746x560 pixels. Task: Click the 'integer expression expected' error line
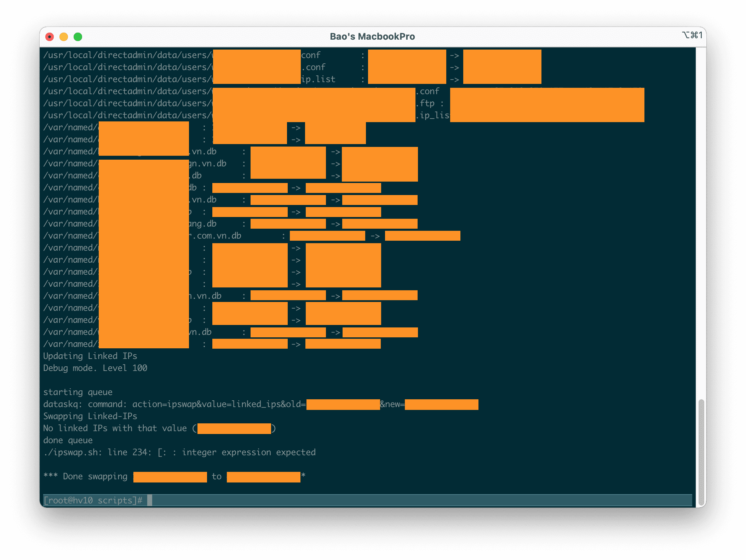click(x=249, y=452)
